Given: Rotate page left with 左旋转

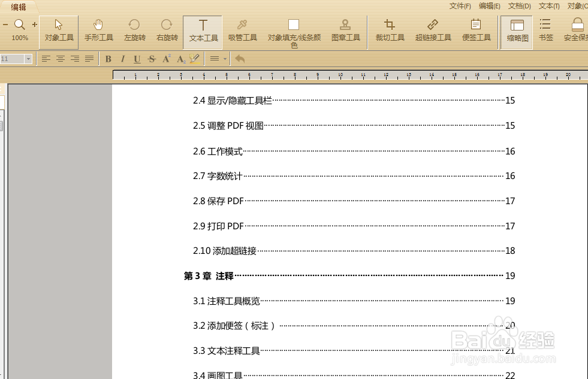Looking at the screenshot, I should (135, 31).
